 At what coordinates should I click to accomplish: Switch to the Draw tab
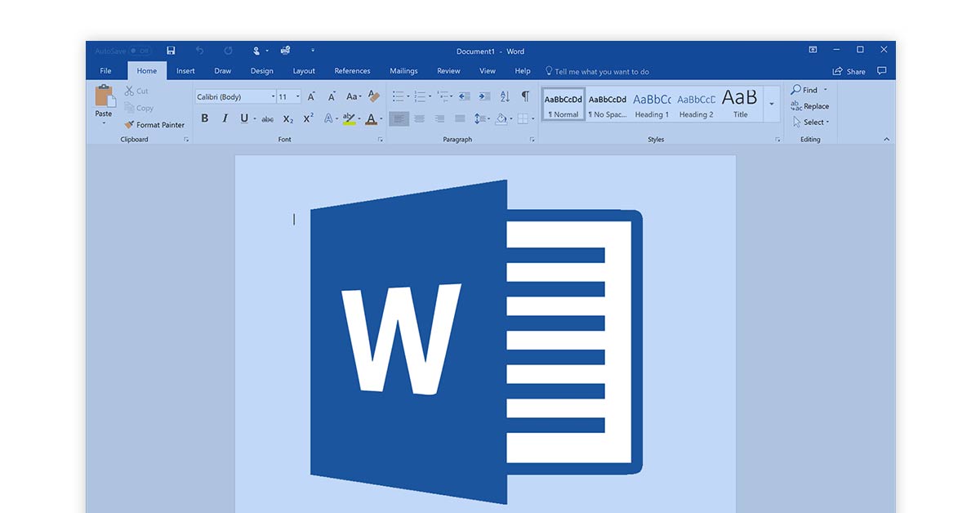coord(223,71)
